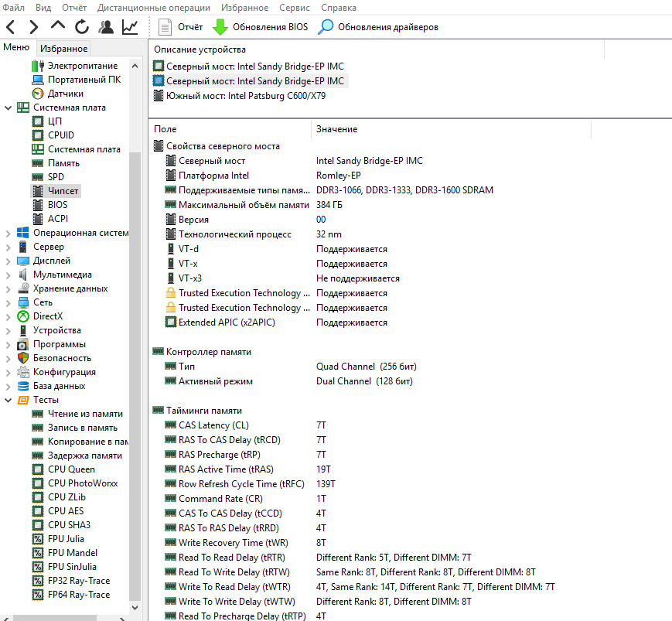
Task: Open the Файл menu
Action: coord(13,8)
